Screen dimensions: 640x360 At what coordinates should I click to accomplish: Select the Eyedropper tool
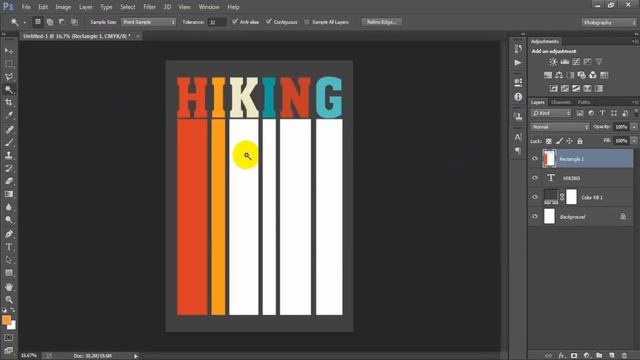coord(9,116)
